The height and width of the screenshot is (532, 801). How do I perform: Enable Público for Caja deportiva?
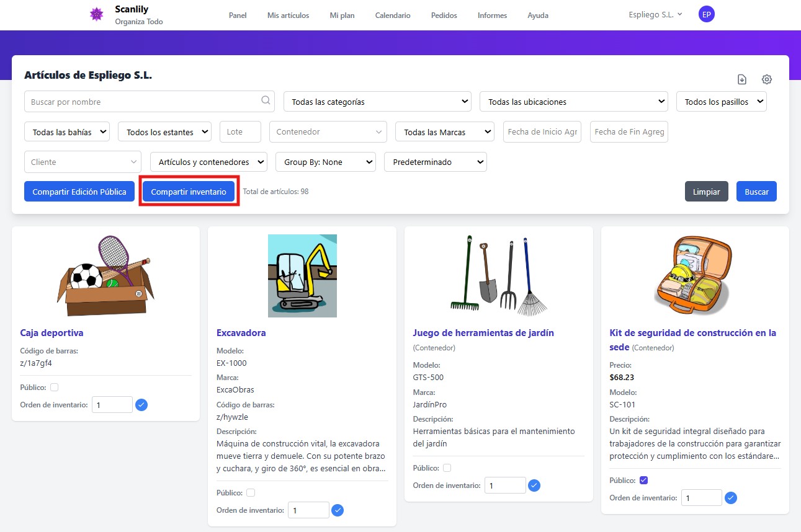(54, 386)
